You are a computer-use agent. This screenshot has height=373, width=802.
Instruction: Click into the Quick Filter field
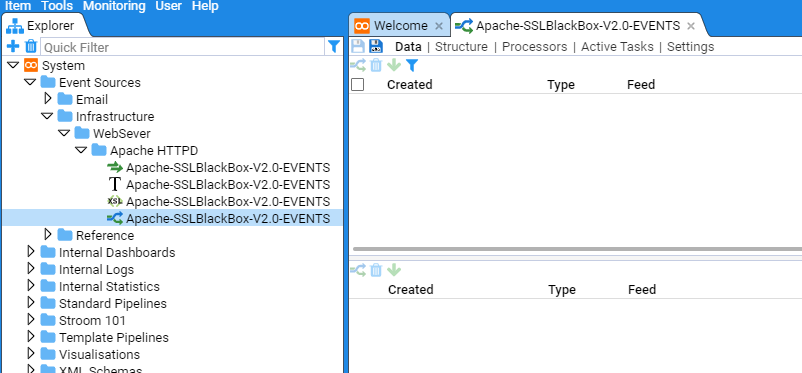coord(183,47)
